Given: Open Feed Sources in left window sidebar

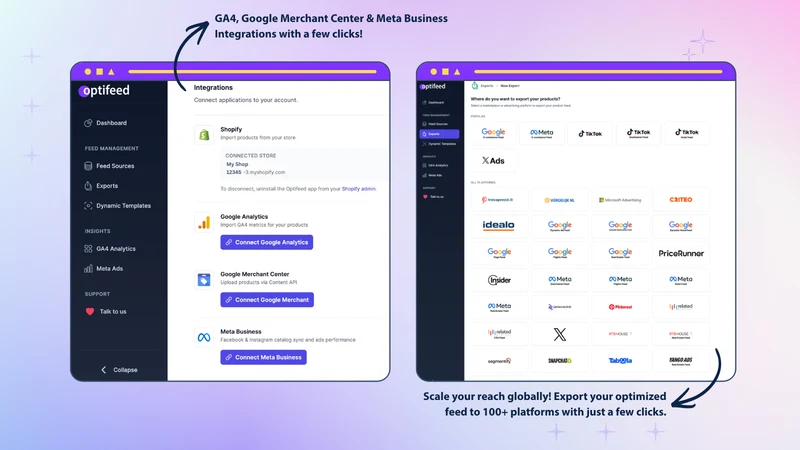Looking at the screenshot, I should click(109, 166).
